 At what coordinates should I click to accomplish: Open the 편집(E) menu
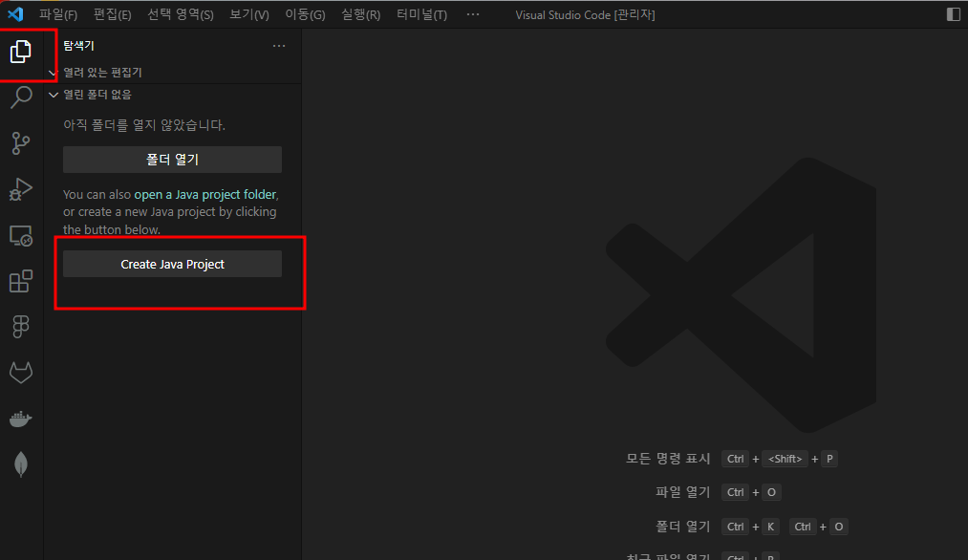click(113, 14)
